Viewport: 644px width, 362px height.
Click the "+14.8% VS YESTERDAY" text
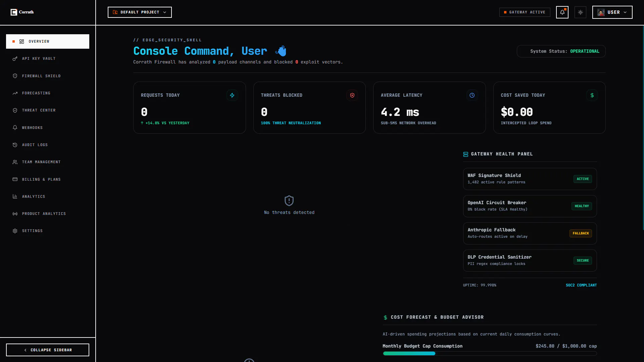[165, 123]
